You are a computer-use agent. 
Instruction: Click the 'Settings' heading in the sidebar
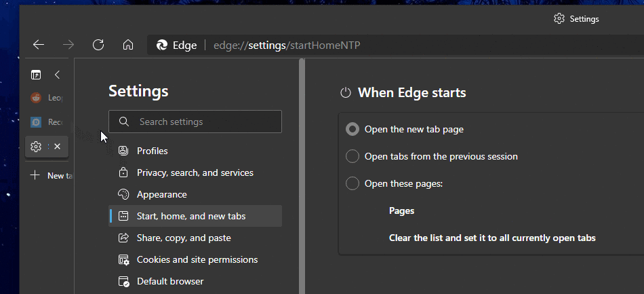(138, 91)
